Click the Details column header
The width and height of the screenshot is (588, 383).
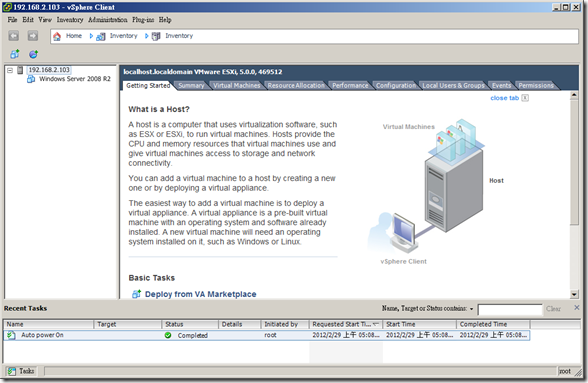[x=240, y=324]
